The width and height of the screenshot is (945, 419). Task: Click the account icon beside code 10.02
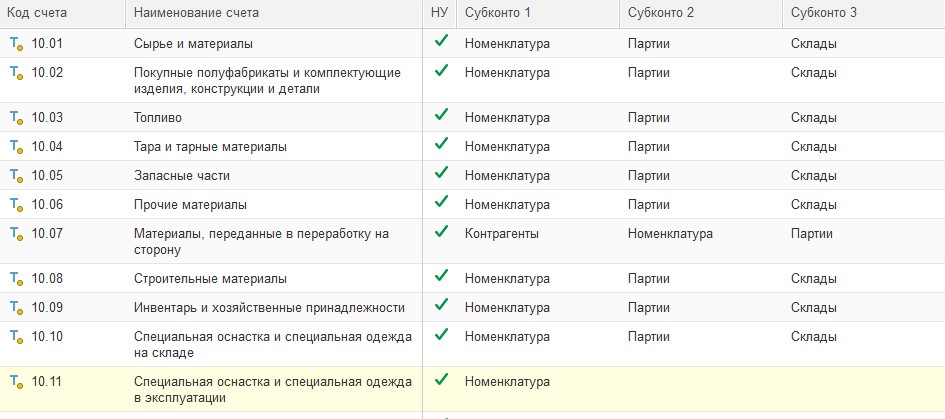point(16,73)
